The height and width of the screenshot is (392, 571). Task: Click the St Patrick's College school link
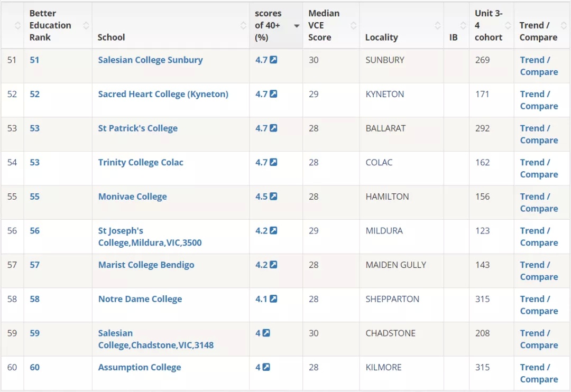tap(137, 128)
